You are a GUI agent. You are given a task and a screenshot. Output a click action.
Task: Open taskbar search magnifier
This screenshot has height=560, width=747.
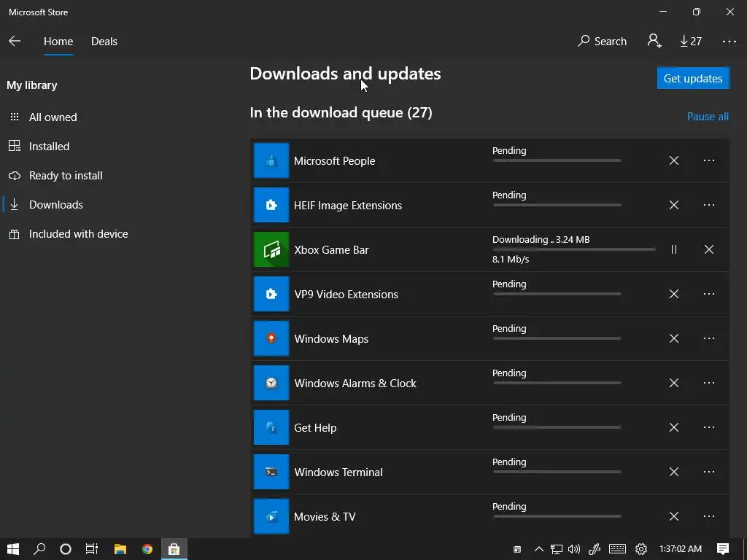coord(39,549)
